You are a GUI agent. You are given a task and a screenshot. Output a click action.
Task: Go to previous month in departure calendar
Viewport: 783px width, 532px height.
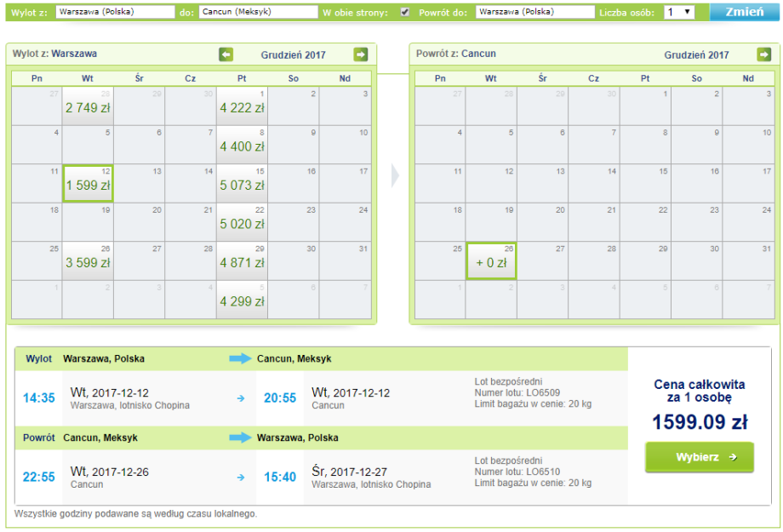click(x=226, y=54)
